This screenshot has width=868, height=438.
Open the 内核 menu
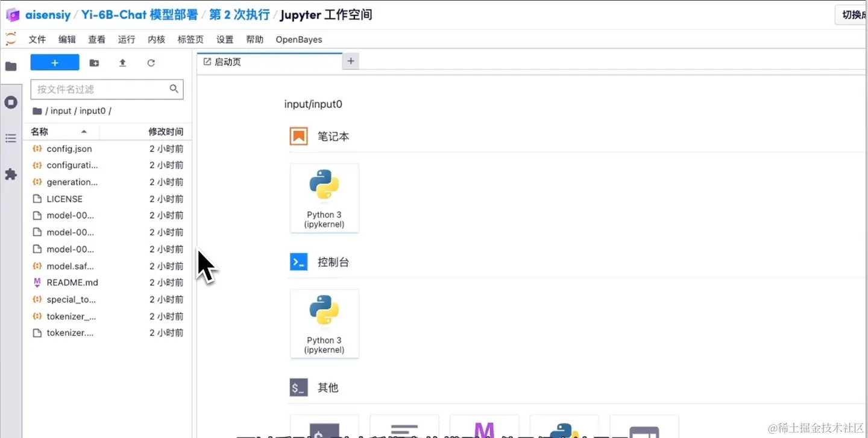pos(156,39)
